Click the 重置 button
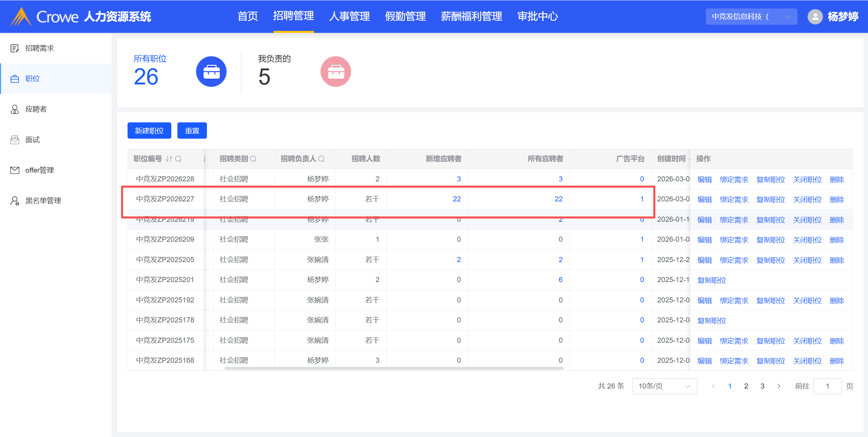This screenshot has width=868, height=437. (x=192, y=131)
